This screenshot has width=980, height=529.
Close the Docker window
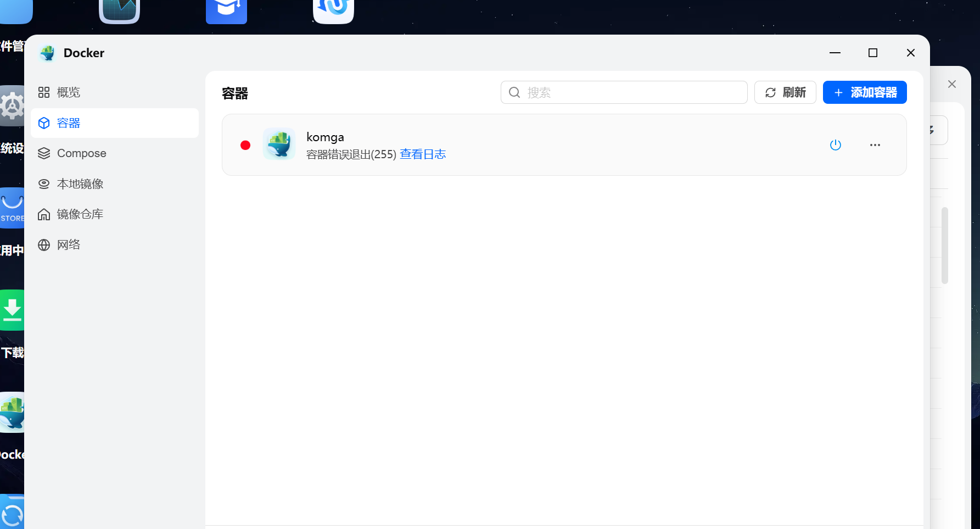click(x=911, y=53)
